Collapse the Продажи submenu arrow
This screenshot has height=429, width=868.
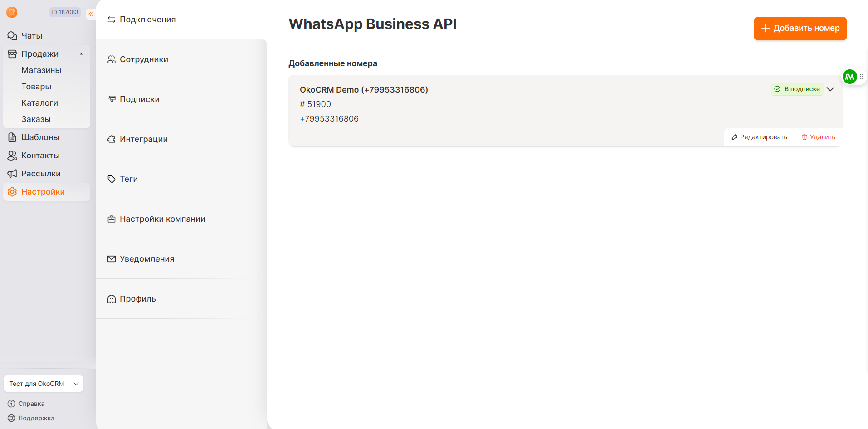81,54
